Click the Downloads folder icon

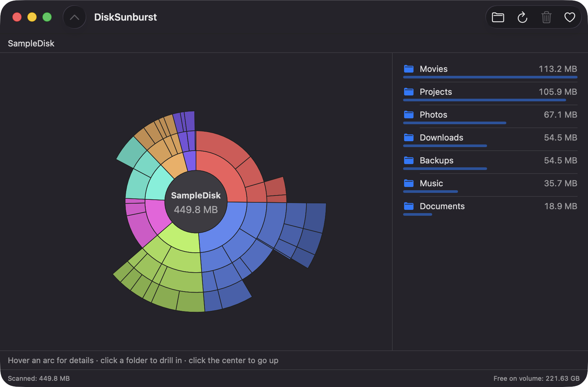click(x=409, y=137)
